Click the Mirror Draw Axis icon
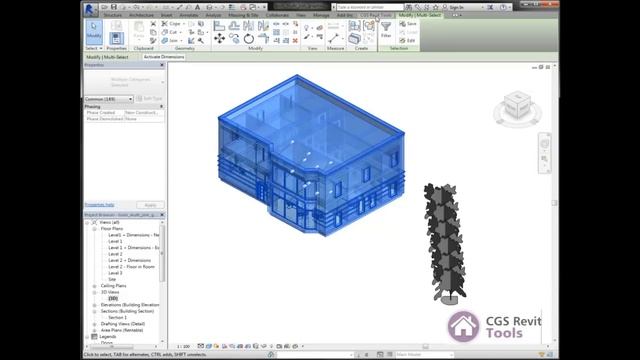The width and height of the screenshot is (640, 360). [263, 26]
